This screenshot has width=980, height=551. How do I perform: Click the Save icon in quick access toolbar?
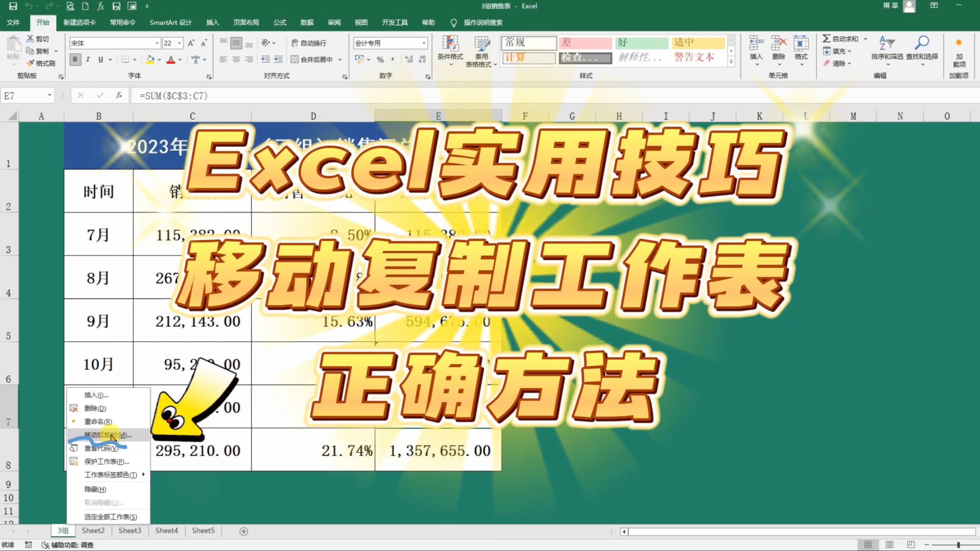(x=13, y=6)
